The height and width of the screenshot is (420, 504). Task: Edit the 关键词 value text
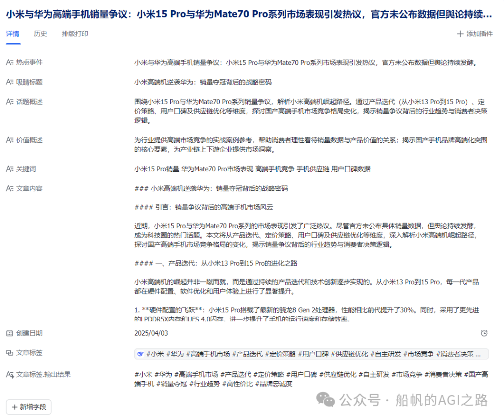(252, 169)
